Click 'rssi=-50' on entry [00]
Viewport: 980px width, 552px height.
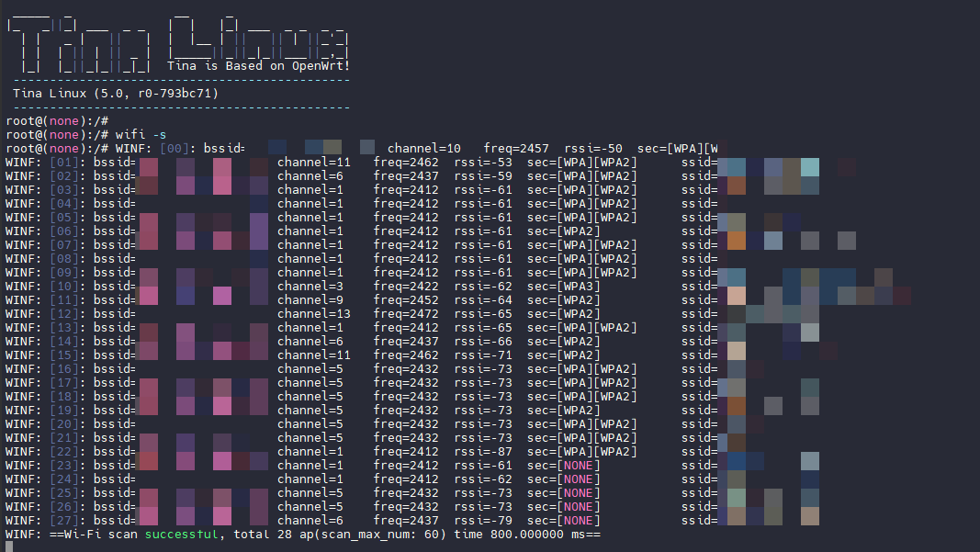pyautogui.click(x=593, y=148)
